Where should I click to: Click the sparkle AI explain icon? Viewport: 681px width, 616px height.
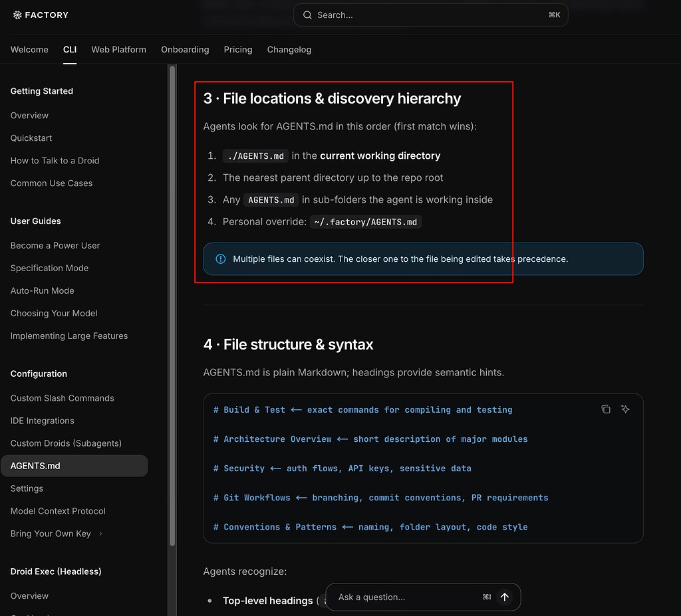(625, 409)
